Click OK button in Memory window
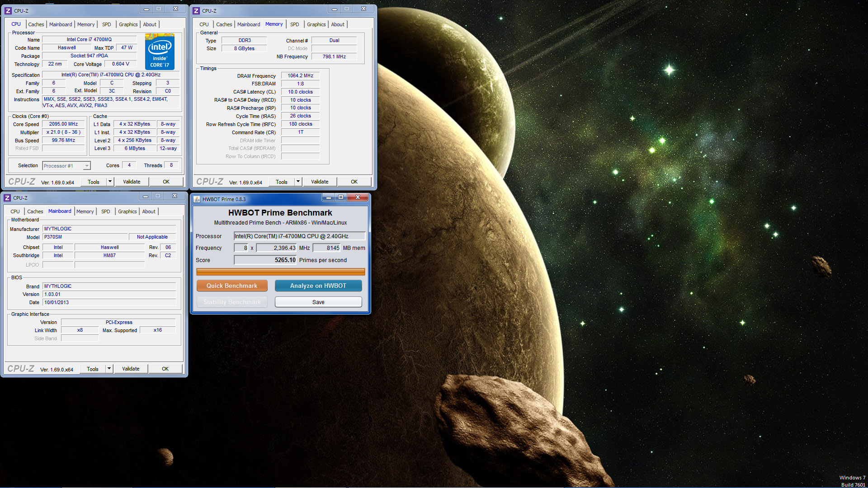This screenshot has width=868, height=488. pos(354,182)
